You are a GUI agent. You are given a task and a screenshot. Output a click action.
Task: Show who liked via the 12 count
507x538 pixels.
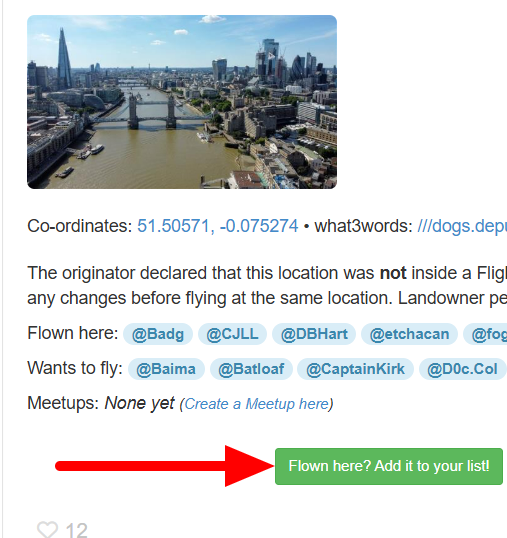tap(76, 530)
